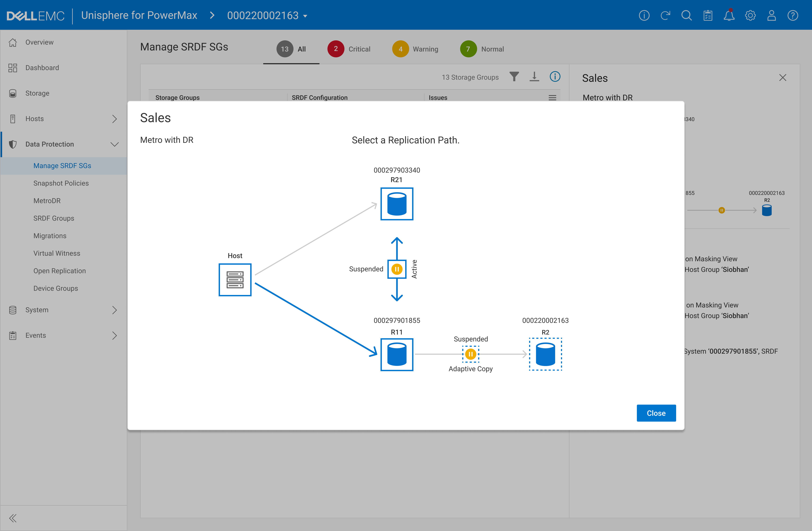Click the Host server icon
812x531 pixels.
235,279
